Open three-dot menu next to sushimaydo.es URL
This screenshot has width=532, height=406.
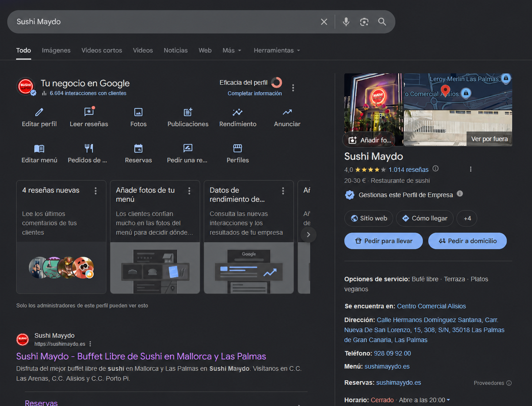pos(90,344)
